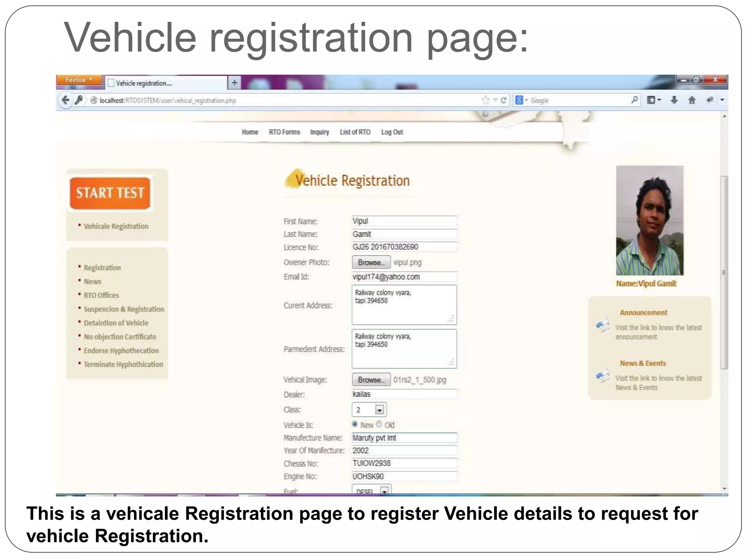Screen dimensions: 747x560
Task: Open the List of RTO menu item
Action: [x=355, y=132]
